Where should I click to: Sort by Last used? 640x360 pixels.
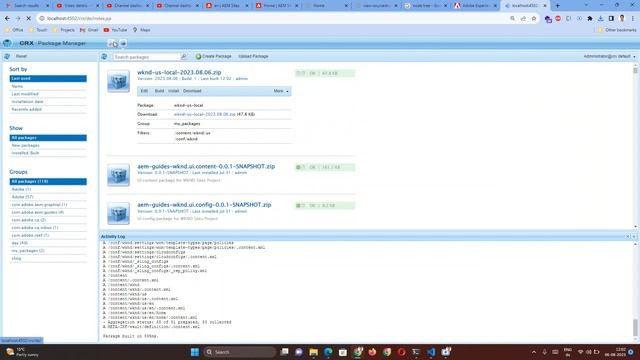pos(48,78)
